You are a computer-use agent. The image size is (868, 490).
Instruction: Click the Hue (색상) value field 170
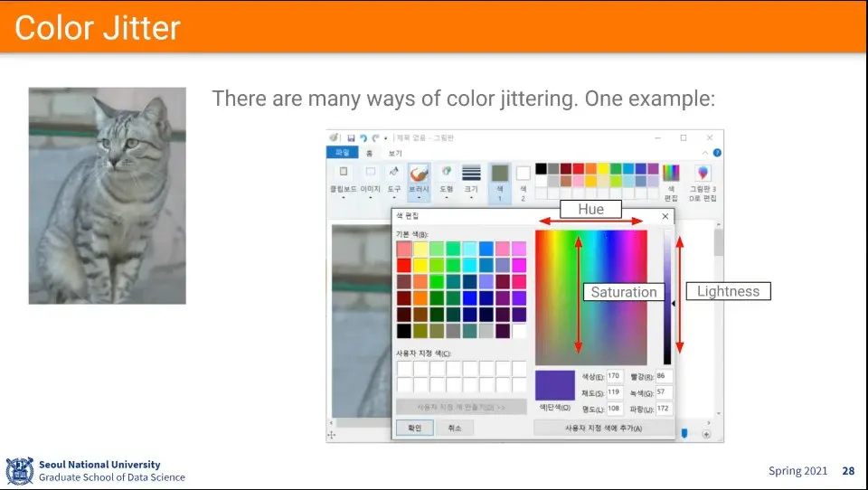[x=615, y=376]
